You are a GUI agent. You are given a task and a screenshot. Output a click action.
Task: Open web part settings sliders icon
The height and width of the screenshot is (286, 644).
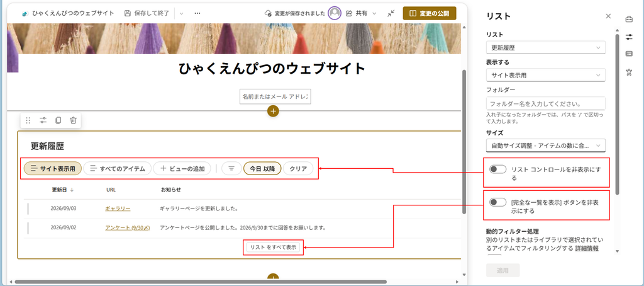(43, 120)
